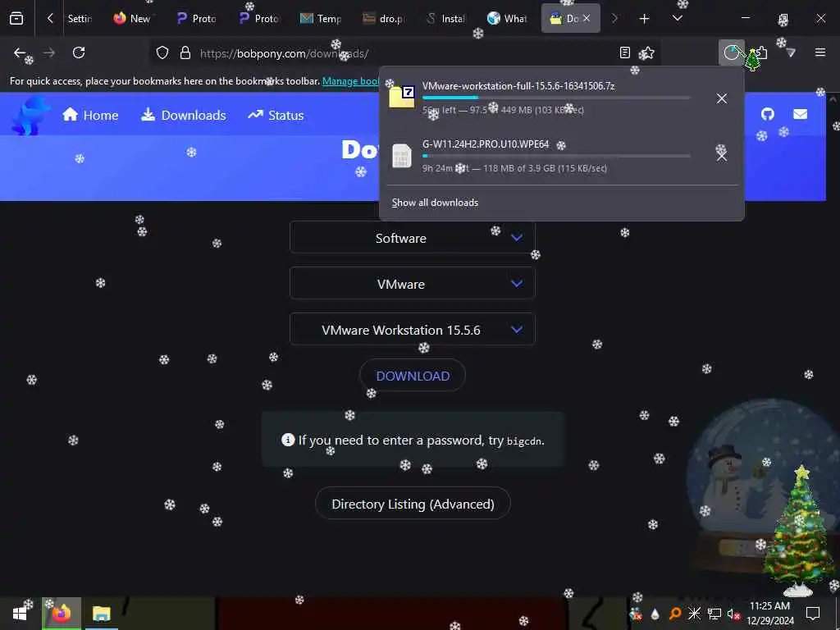The width and height of the screenshot is (840, 630).
Task: Open the Manage bookmarks link
Action: tap(351, 81)
